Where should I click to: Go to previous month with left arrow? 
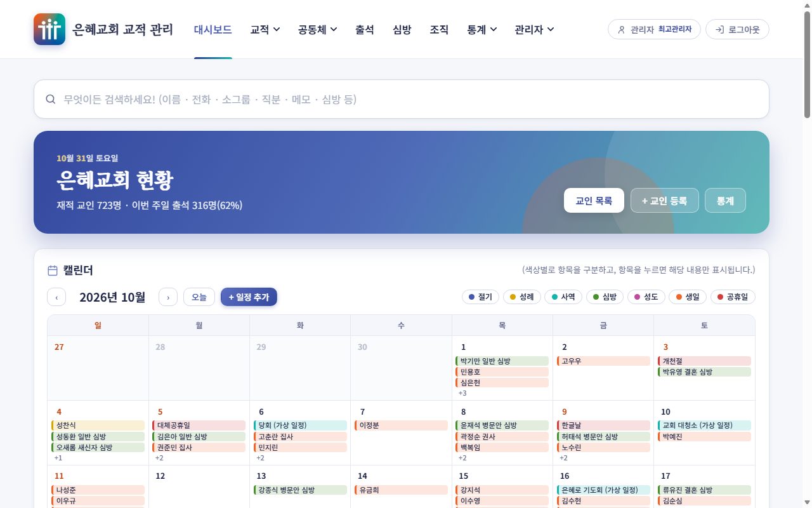56,297
